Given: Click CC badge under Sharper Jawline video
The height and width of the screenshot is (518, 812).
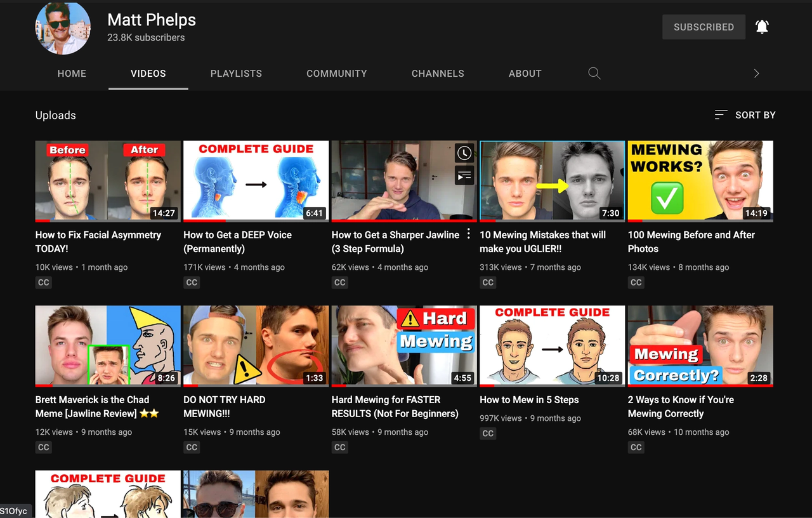Looking at the screenshot, I should coord(340,282).
